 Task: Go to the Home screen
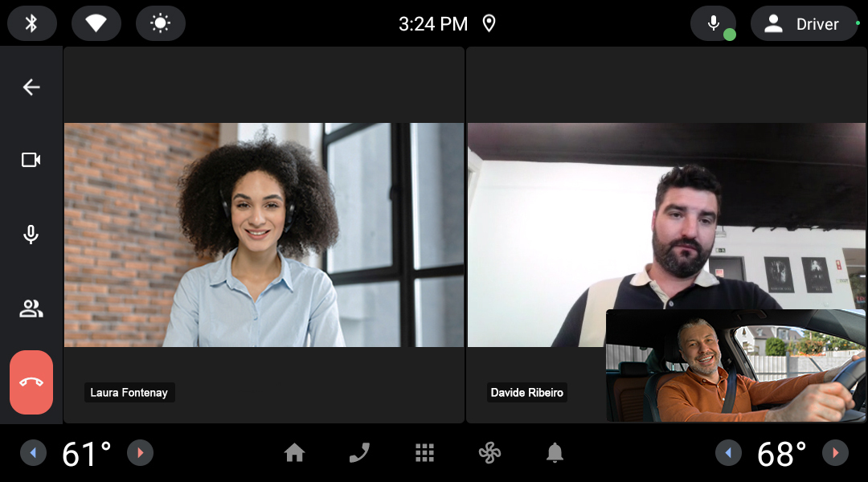pos(294,453)
